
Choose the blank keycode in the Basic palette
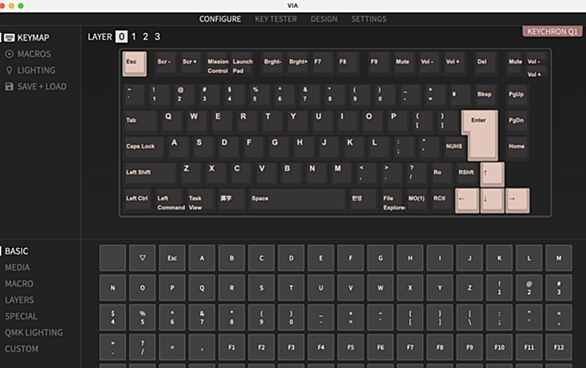tap(112, 258)
